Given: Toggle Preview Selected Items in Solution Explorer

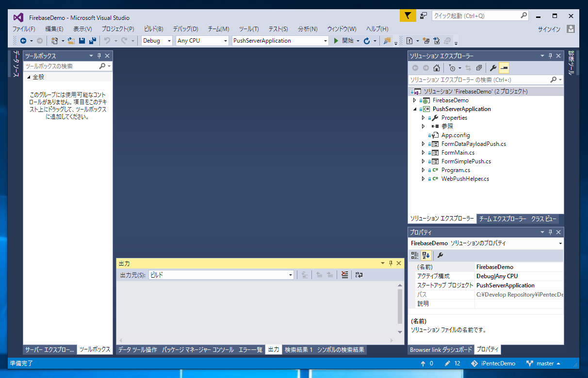Looking at the screenshot, I should tap(504, 68).
